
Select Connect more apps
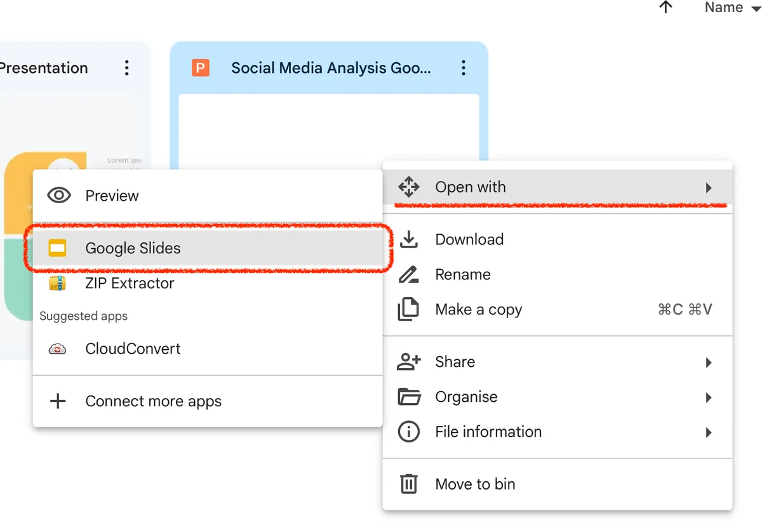pos(208,401)
